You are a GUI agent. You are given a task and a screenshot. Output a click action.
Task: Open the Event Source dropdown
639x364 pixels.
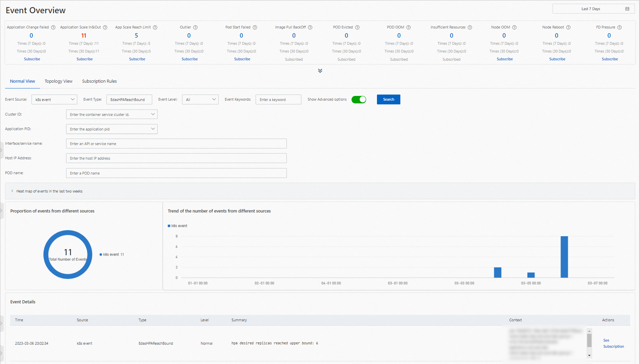point(54,99)
